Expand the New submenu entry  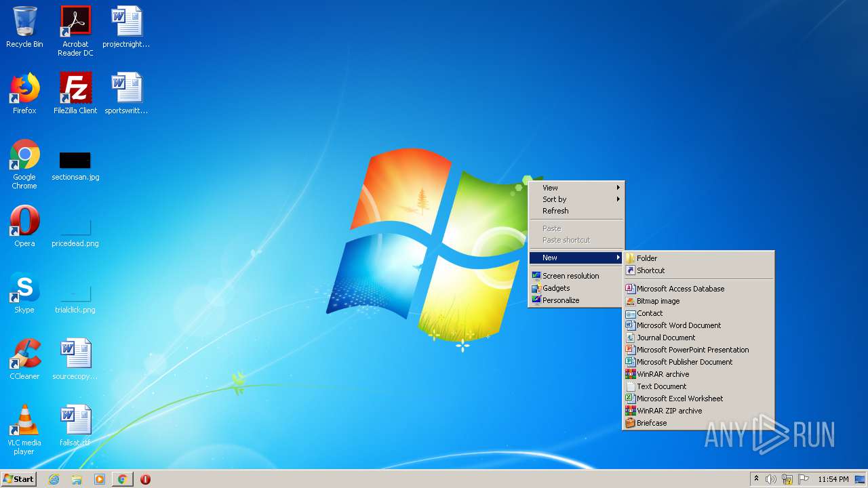[576, 258]
